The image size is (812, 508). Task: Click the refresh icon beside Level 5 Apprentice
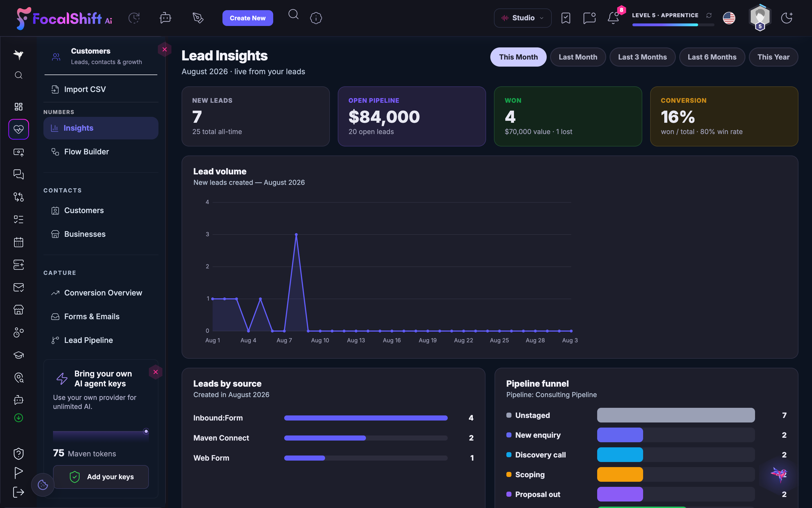tap(709, 15)
